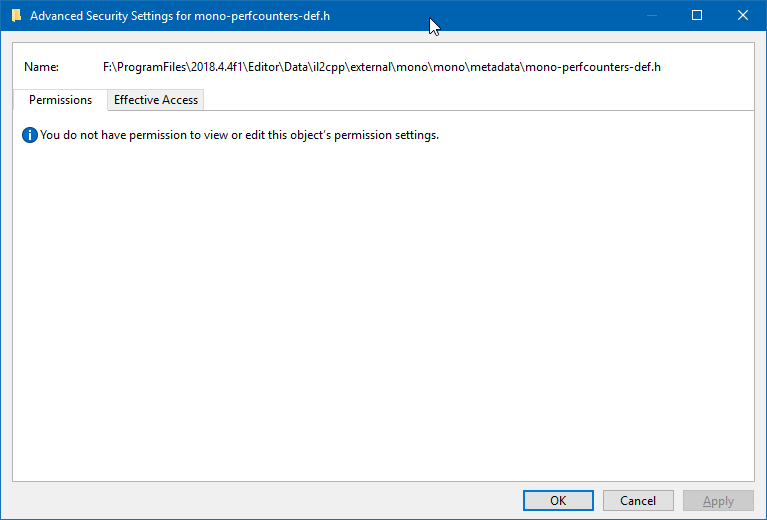Switch to the Permissions tab

(60, 100)
